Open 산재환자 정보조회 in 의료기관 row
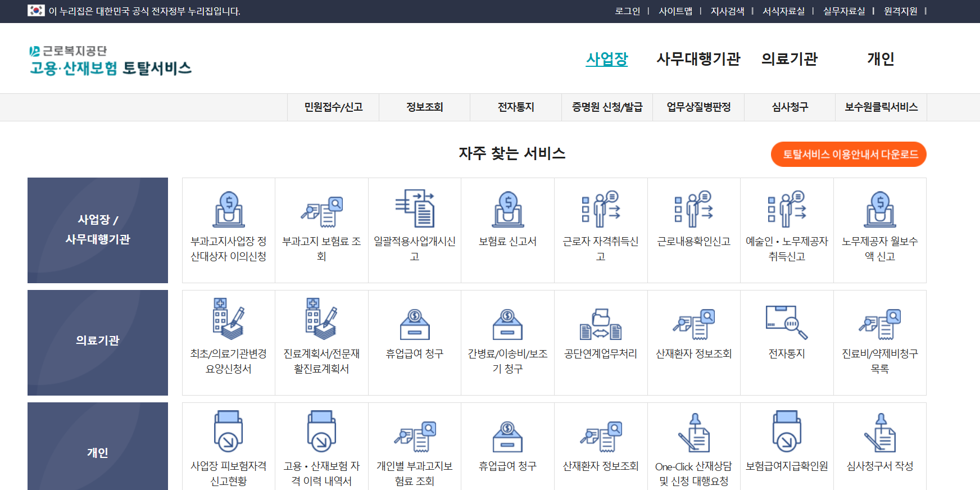 pyautogui.click(x=694, y=324)
